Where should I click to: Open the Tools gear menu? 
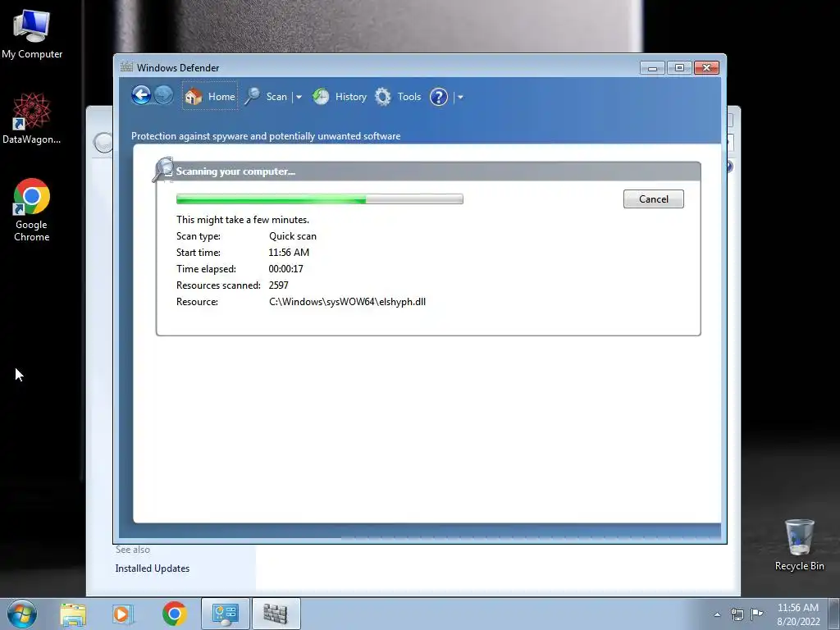coord(398,97)
